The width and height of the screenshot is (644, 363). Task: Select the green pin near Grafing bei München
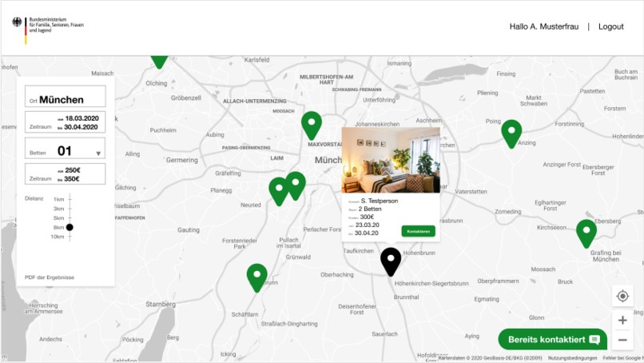pos(586,233)
